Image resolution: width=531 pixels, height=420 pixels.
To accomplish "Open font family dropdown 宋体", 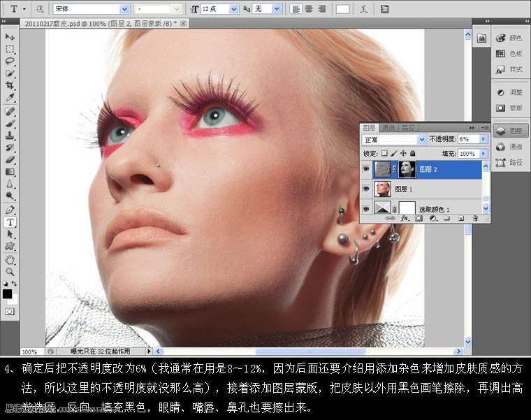I will (x=124, y=9).
